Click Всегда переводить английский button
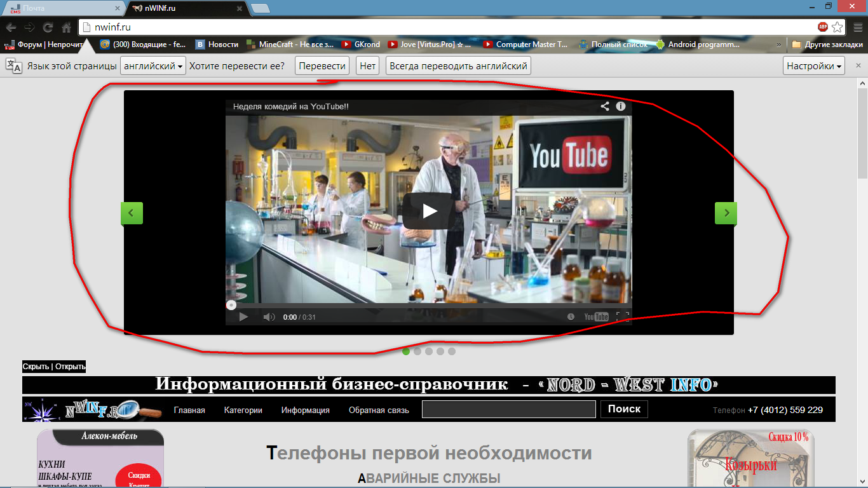This screenshot has height=488, width=868. (458, 66)
